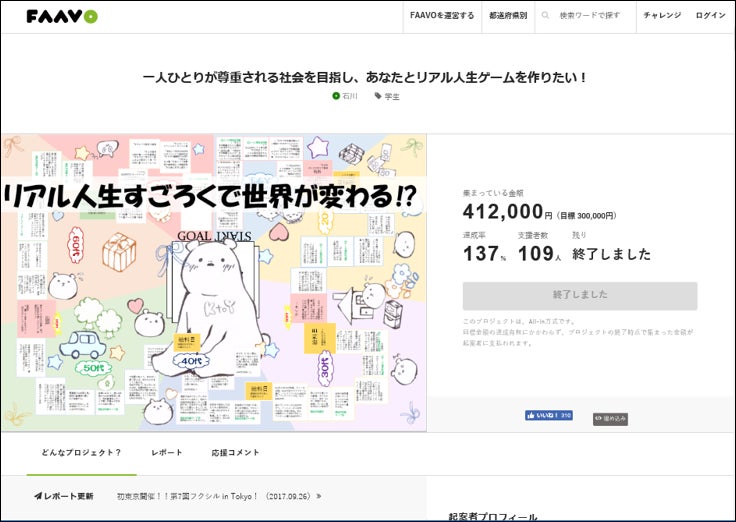Click the project sugoroku main image

[214, 283]
